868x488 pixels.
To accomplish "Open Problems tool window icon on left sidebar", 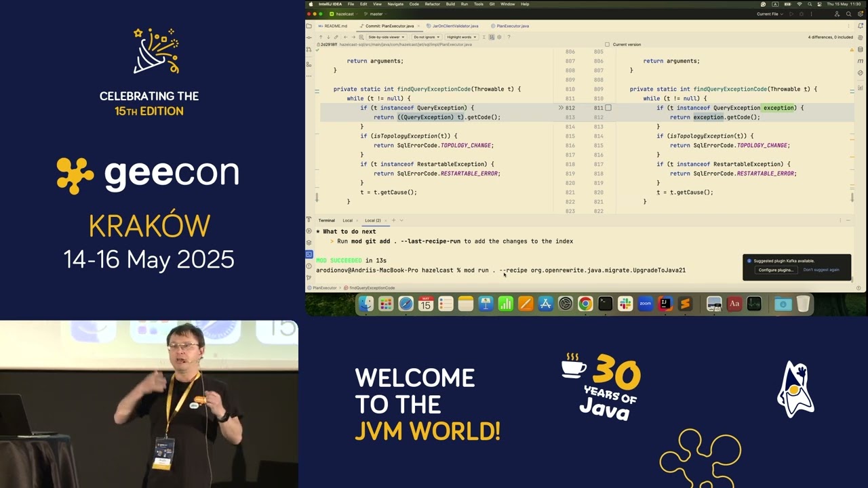I will (309, 266).
